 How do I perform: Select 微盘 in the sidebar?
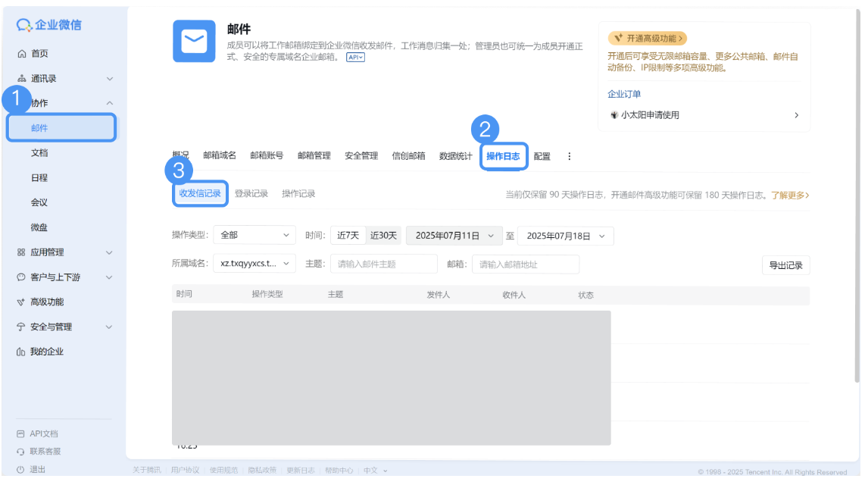(x=39, y=227)
